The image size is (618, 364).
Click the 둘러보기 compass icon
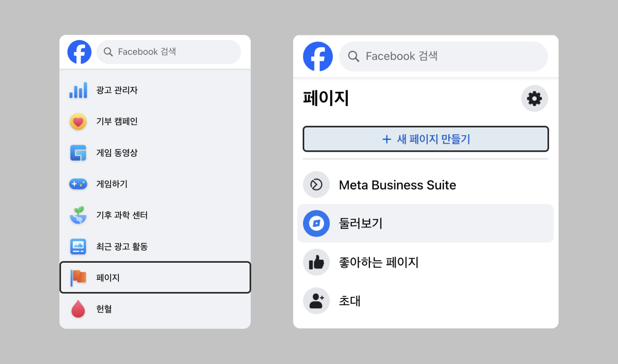(316, 224)
